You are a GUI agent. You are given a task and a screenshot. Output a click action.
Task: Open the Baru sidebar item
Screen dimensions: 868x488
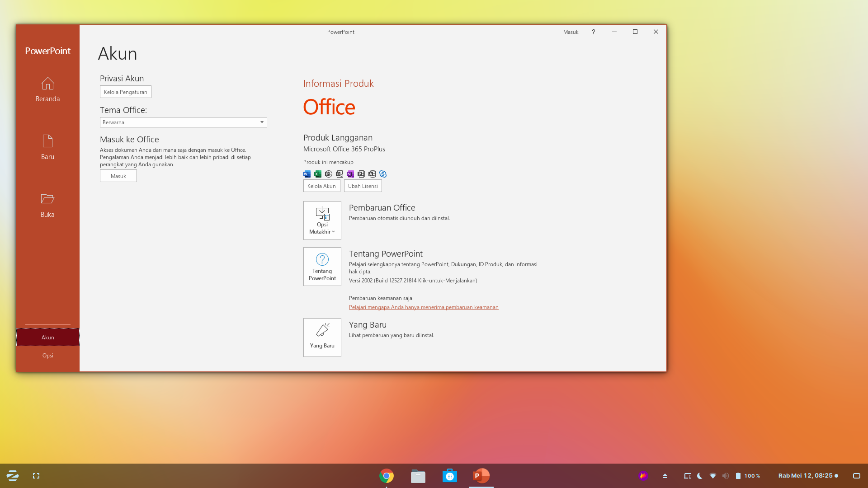pos(47,147)
